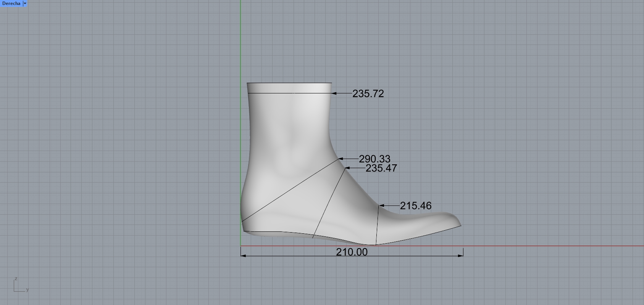Select the 215.46 dimension text
The width and height of the screenshot is (644, 305).
click(x=416, y=206)
